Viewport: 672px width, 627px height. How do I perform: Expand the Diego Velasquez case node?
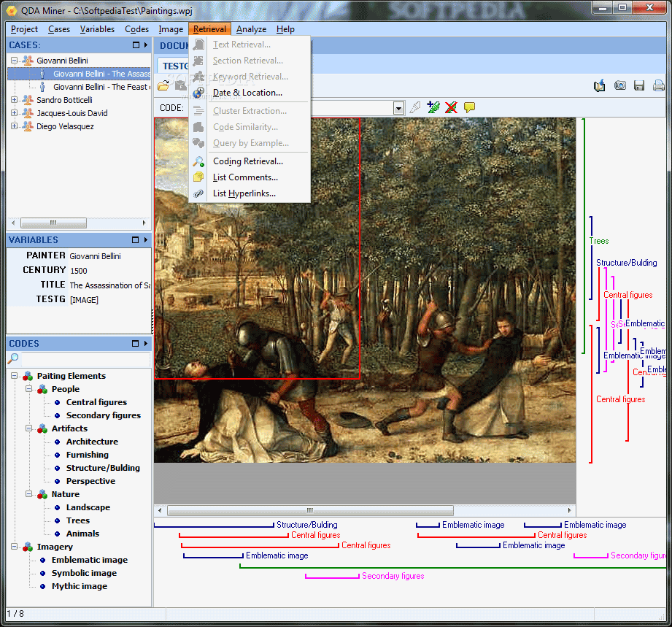pos(14,126)
